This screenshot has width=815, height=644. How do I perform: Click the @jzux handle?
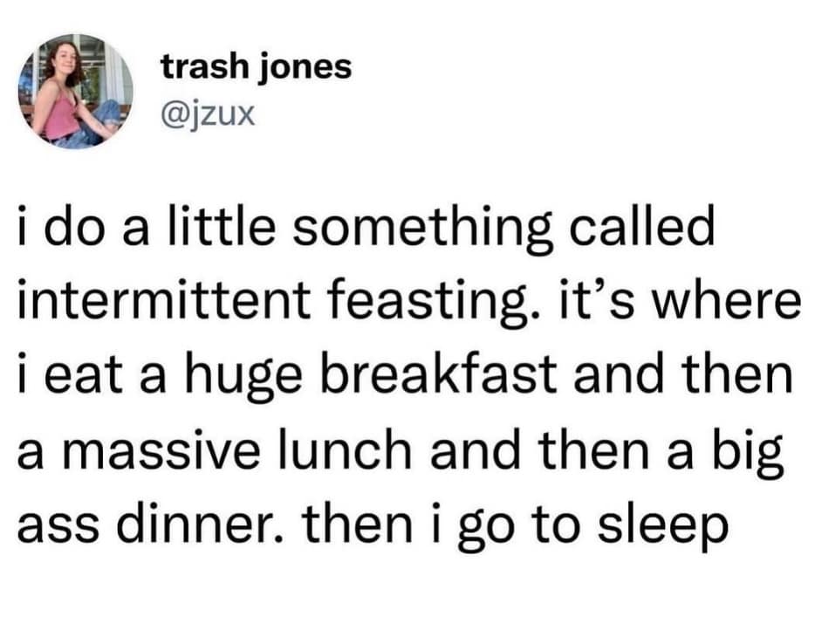[x=207, y=113]
